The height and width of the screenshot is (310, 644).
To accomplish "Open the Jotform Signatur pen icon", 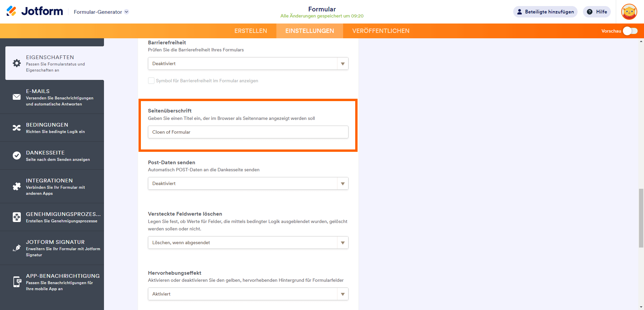I will pyautogui.click(x=17, y=248).
